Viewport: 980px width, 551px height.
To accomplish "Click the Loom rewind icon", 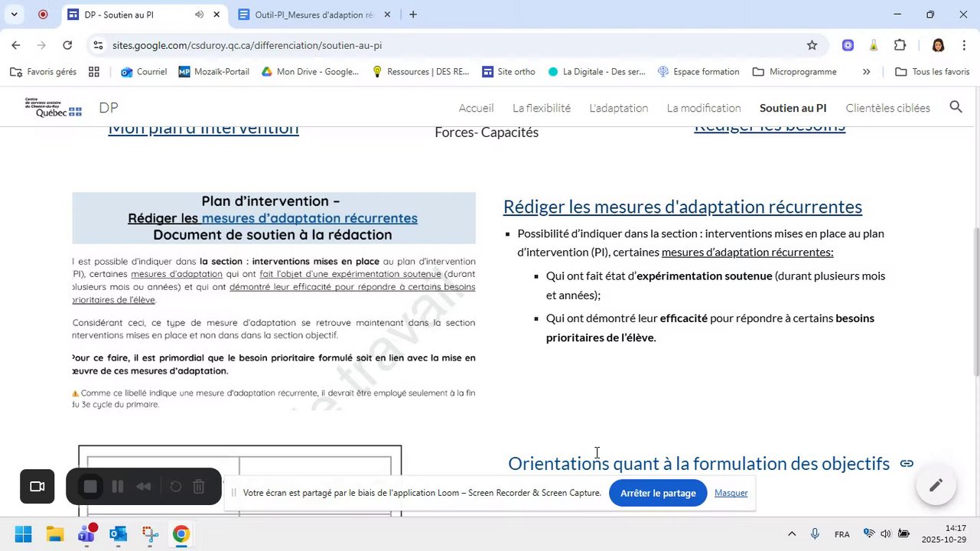I will (143, 487).
